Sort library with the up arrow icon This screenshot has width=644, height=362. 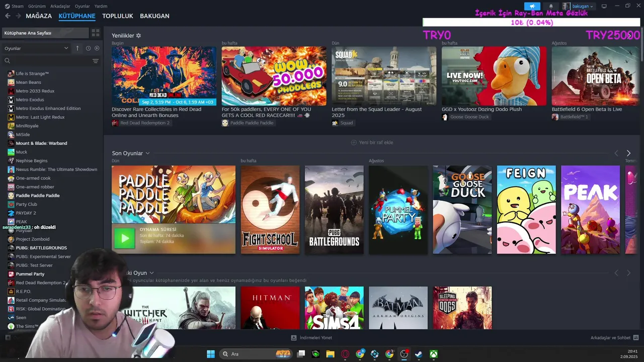(77, 48)
